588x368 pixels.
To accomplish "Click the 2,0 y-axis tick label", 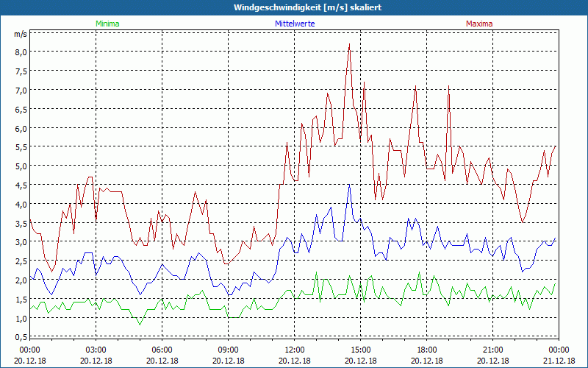I will [x=21, y=281].
